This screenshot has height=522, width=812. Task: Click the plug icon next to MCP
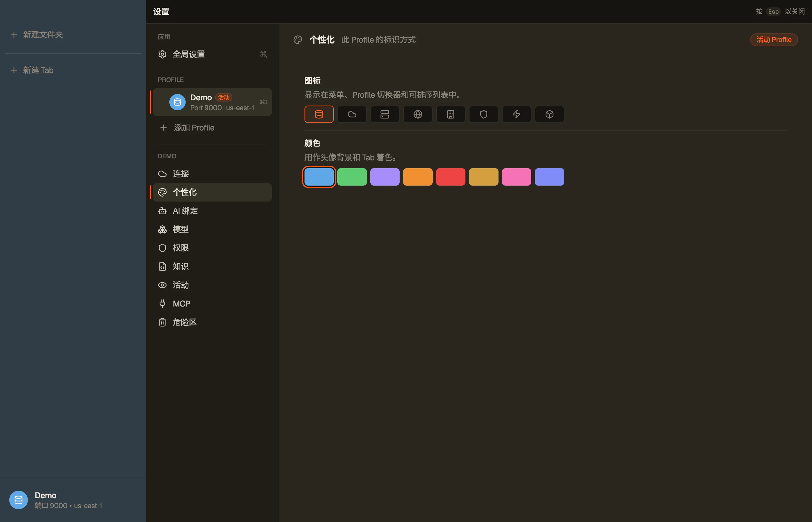click(162, 303)
